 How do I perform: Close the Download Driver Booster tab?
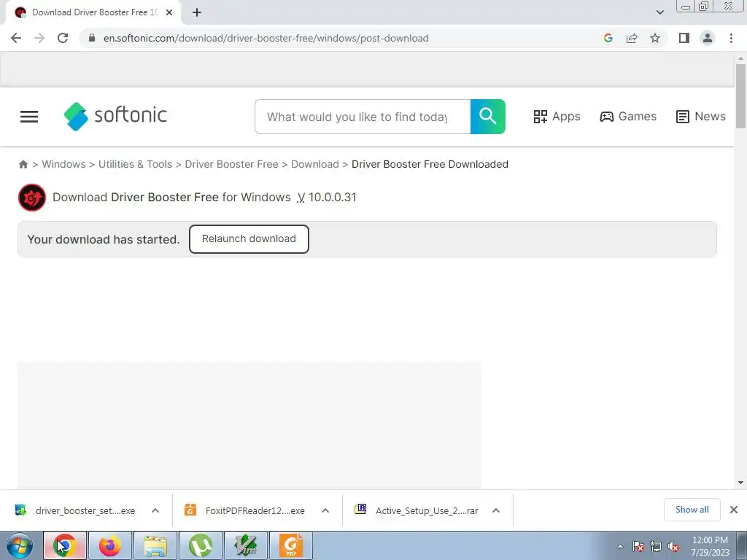169,12
